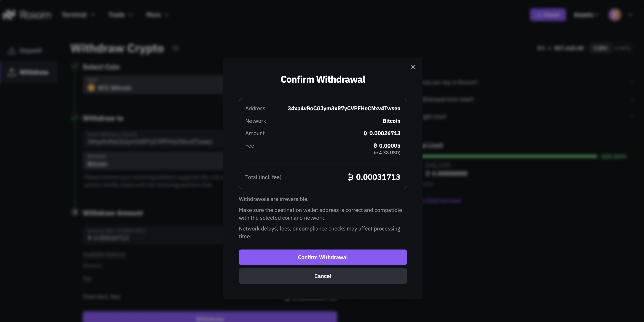Image resolution: width=644 pixels, height=322 pixels.
Task: Click the Bitcoin coin icon under Select Coin
Action: [91, 88]
